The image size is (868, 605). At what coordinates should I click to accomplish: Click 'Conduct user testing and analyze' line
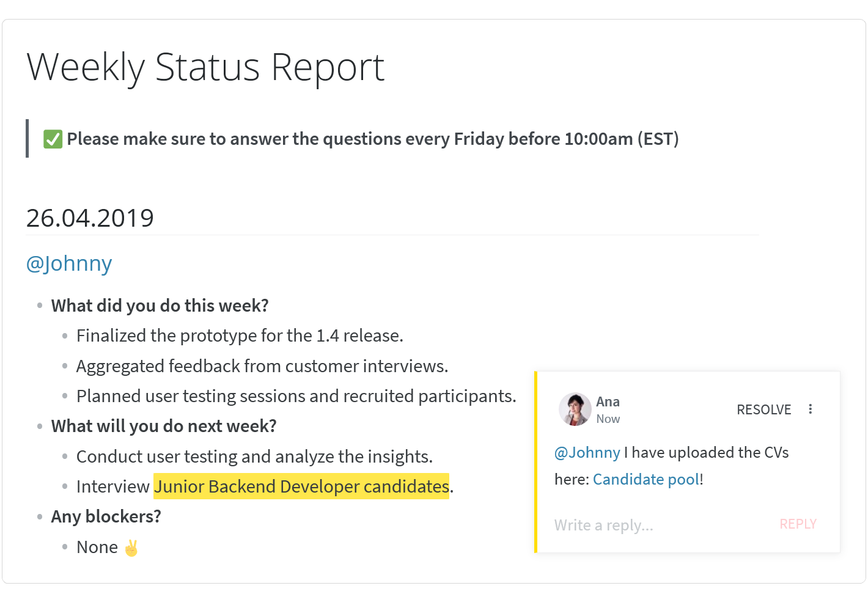coord(254,457)
